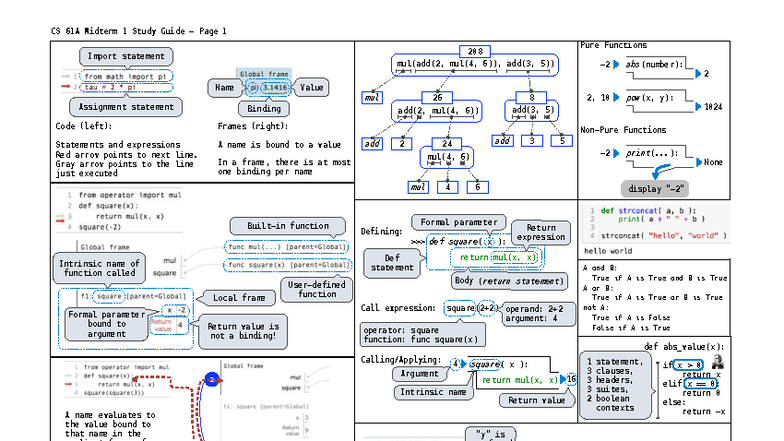
Task: Click the 'Def statement' callout bubble
Action: pos(392,262)
